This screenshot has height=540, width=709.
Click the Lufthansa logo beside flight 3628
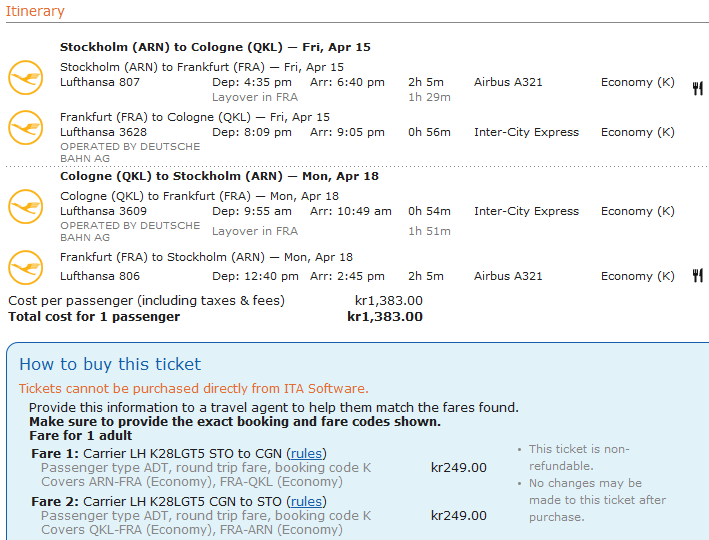point(26,127)
